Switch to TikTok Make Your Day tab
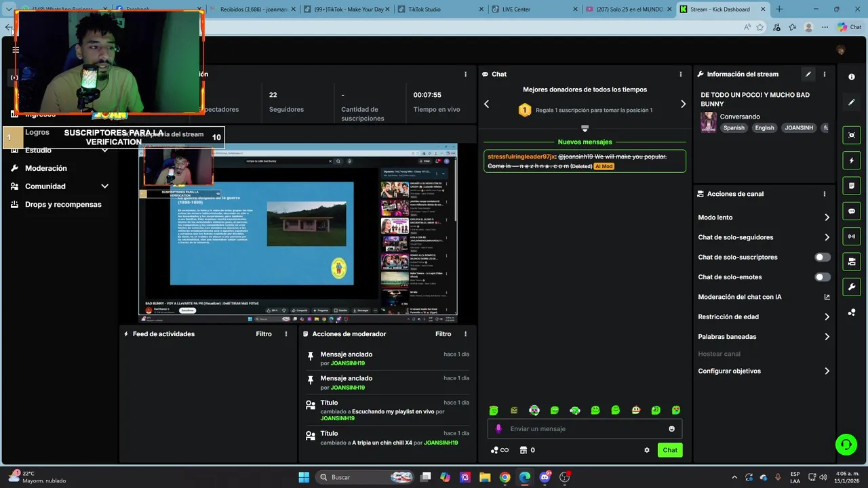Viewport: 868px width, 488px height. 346,9
